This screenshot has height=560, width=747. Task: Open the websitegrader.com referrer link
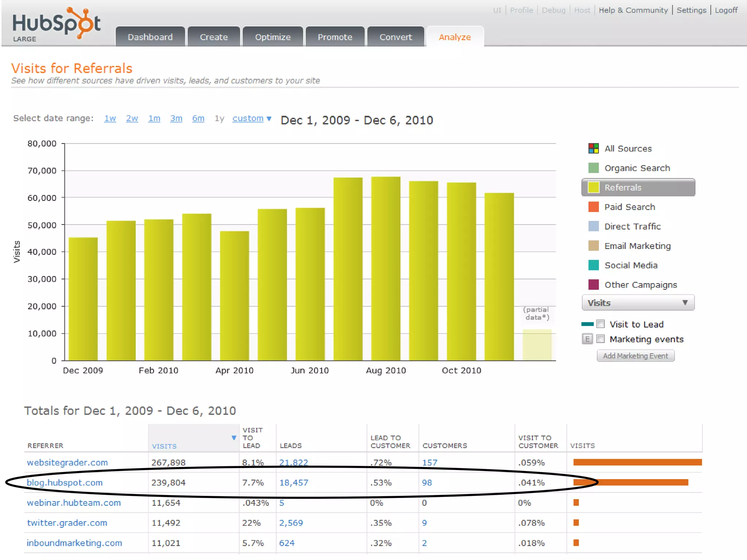click(67, 462)
